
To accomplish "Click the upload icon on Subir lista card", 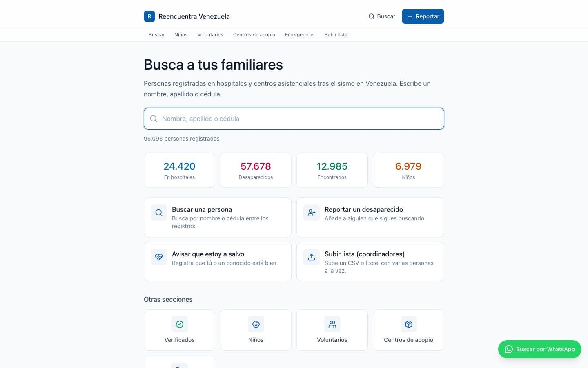I will 312,257.
